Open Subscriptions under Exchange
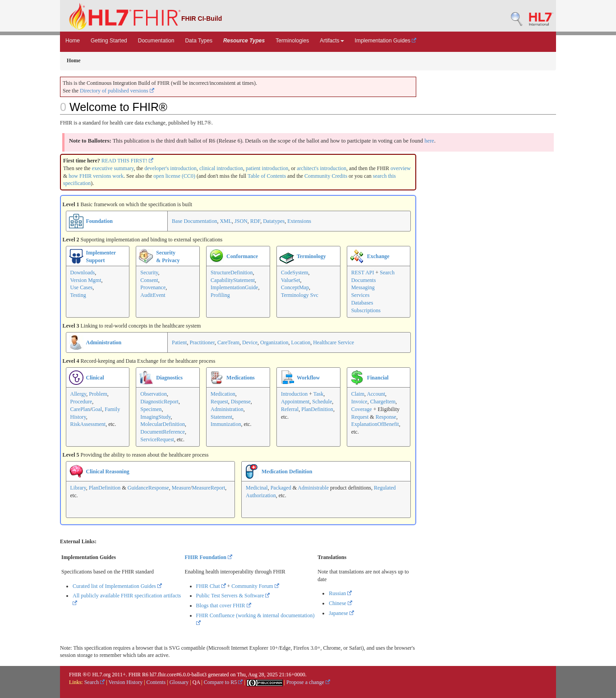 (x=366, y=310)
